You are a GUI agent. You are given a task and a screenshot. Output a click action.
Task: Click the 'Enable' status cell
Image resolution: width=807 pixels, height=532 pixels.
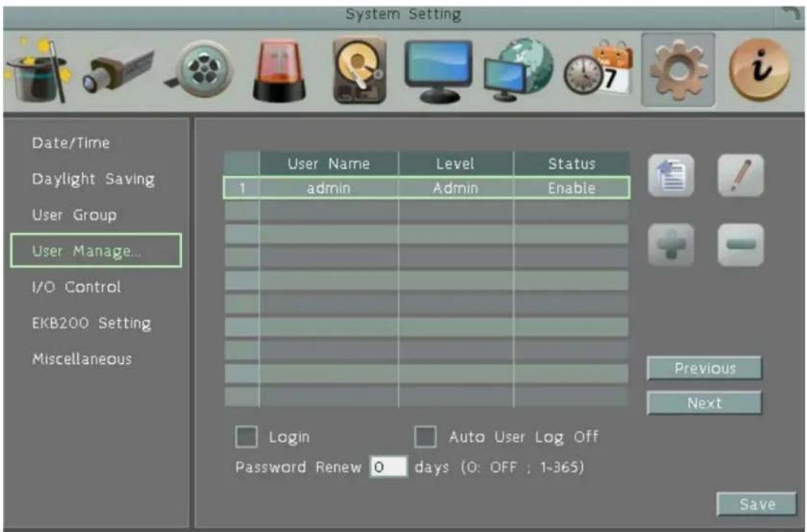571,188
